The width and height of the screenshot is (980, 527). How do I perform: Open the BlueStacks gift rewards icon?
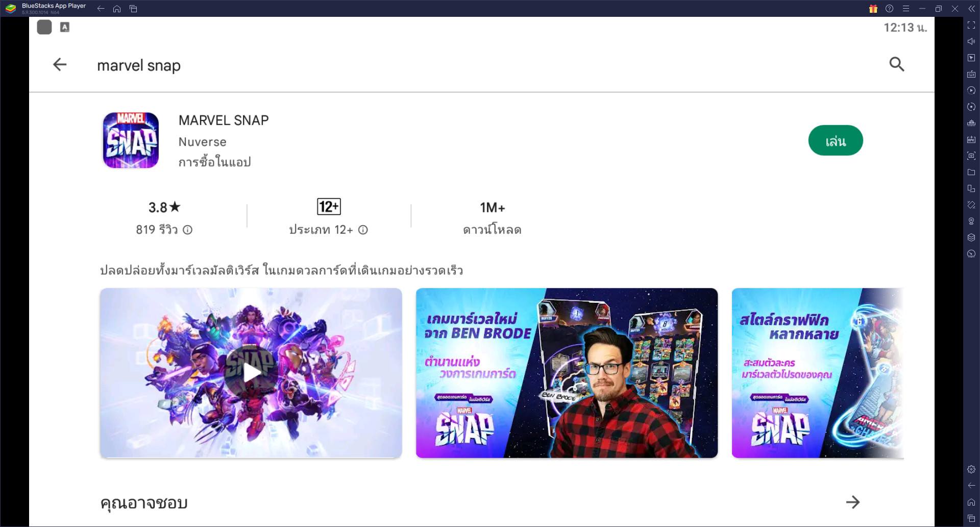point(873,9)
